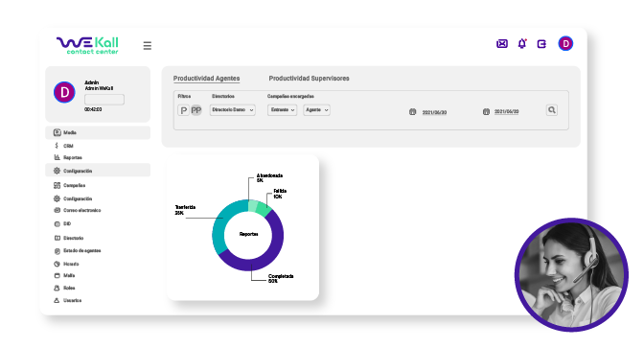Click the Campañas encargadas heading
Screen dimensions: 644x348
[x=290, y=96]
